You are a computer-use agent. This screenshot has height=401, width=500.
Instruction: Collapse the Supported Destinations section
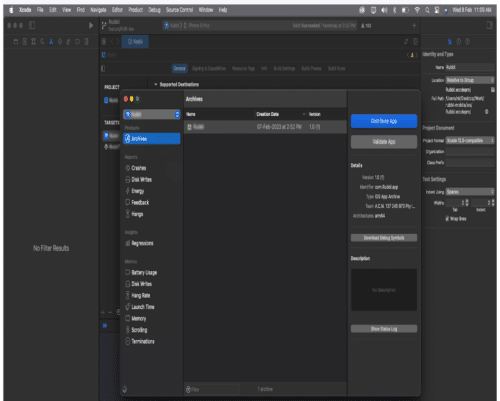tap(155, 84)
